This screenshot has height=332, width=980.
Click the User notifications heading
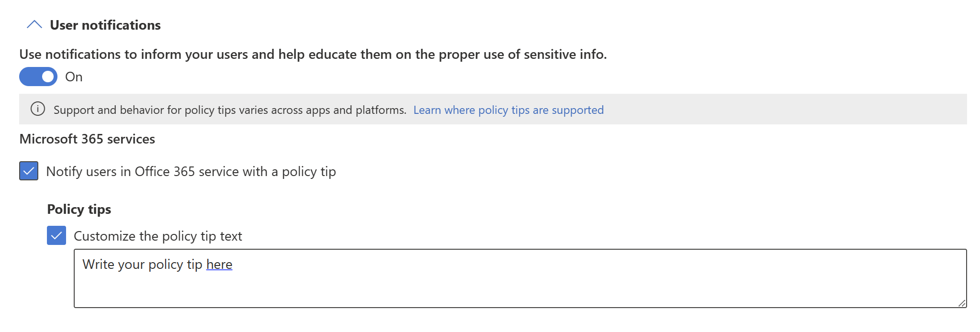click(x=105, y=25)
